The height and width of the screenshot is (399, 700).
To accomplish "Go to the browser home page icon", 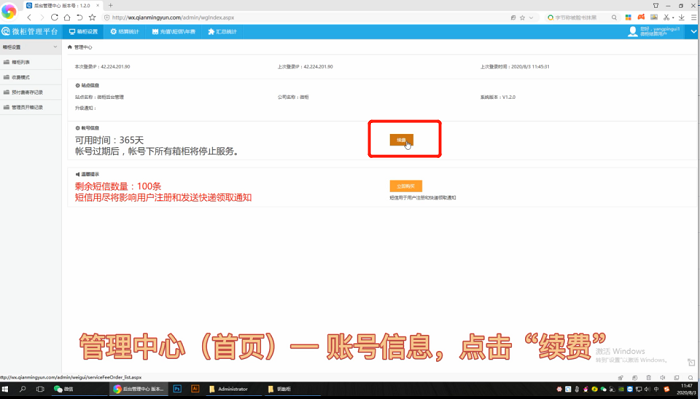I will pos(67,17).
